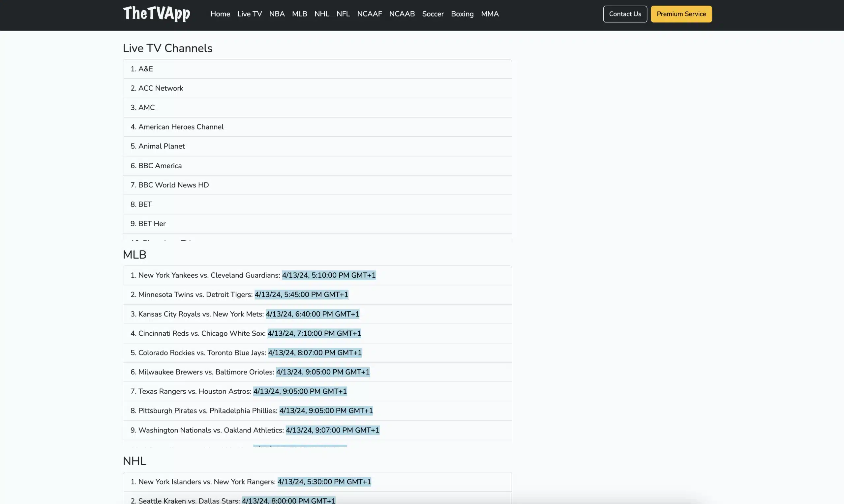Click TheTVApp Home logo
844x504 pixels.
[x=156, y=13]
